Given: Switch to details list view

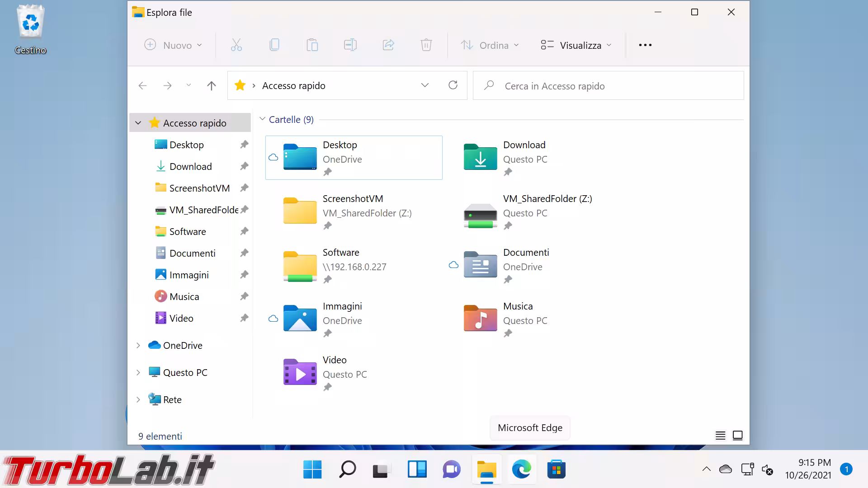Looking at the screenshot, I should 720,436.
